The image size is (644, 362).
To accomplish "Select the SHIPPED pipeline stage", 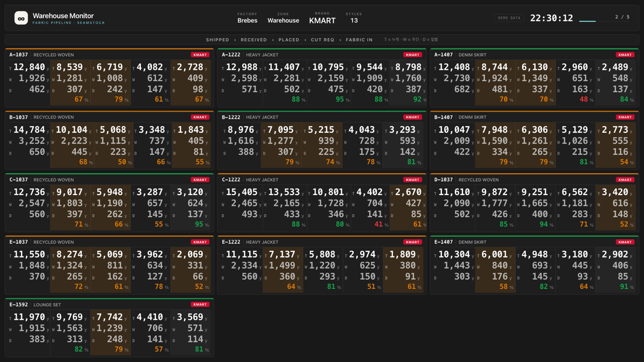I will (217, 40).
